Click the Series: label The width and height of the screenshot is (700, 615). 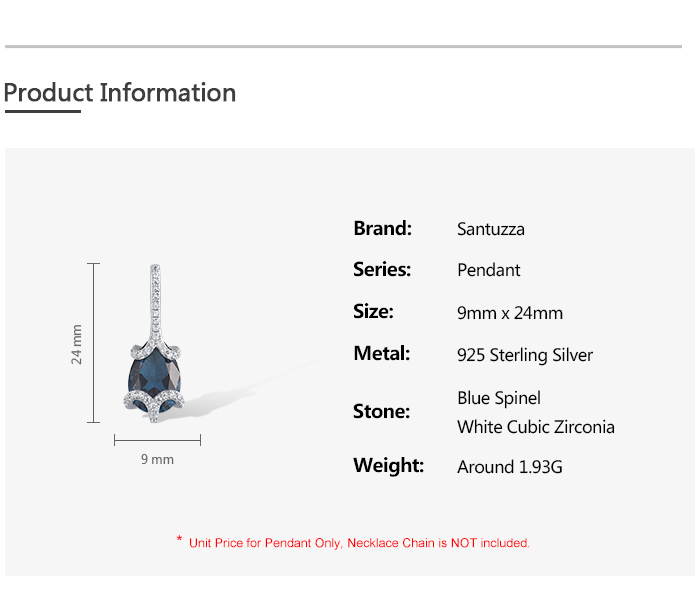[x=382, y=270]
